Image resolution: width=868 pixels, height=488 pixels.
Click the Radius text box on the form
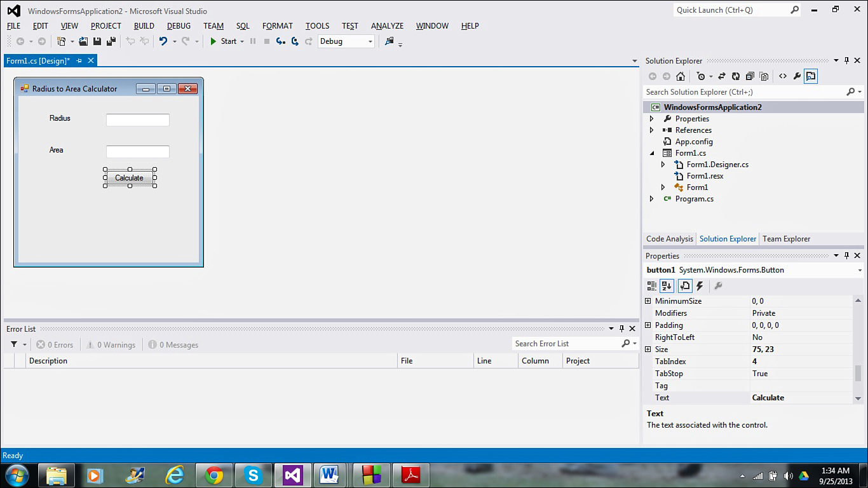[138, 120]
